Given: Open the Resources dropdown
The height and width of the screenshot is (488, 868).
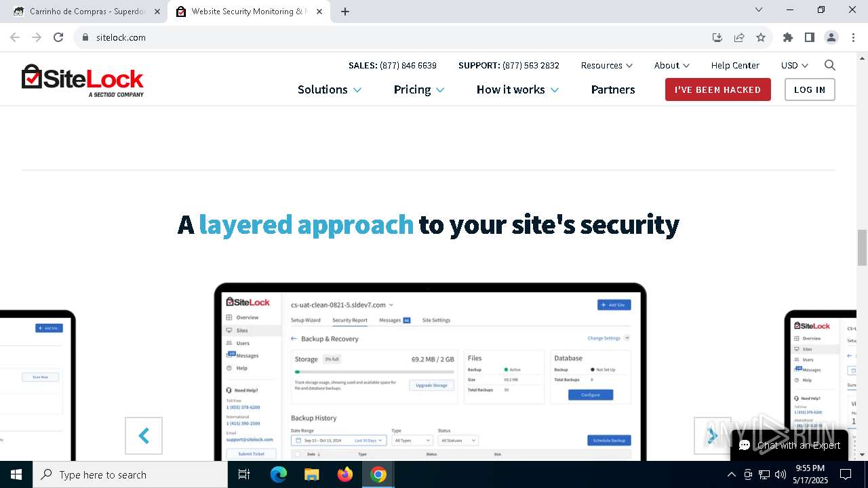Looking at the screenshot, I should (607, 66).
